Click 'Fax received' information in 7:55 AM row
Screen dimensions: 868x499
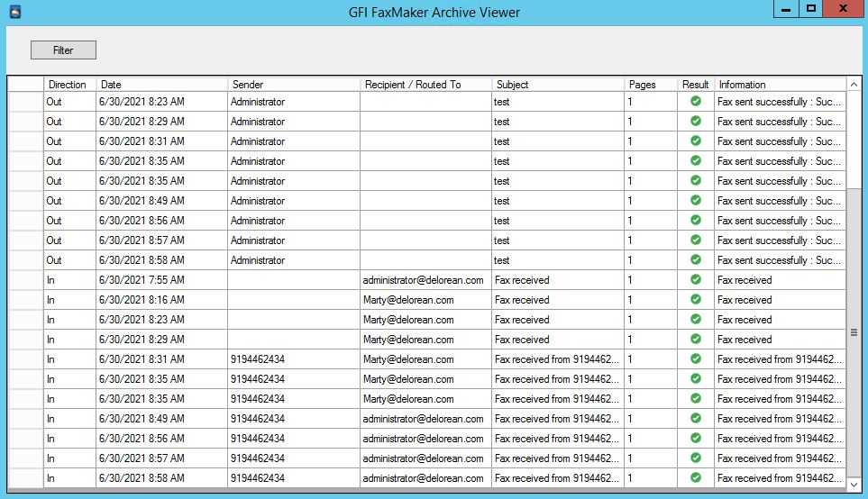click(x=744, y=280)
